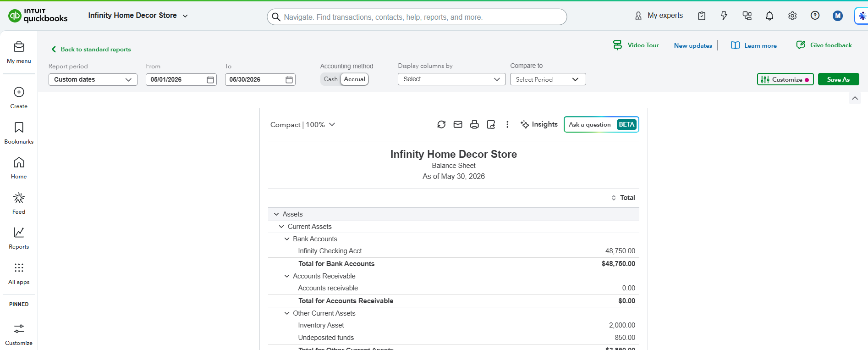Open From date calendar picker
Viewport: 868px width, 350px height.
point(210,80)
